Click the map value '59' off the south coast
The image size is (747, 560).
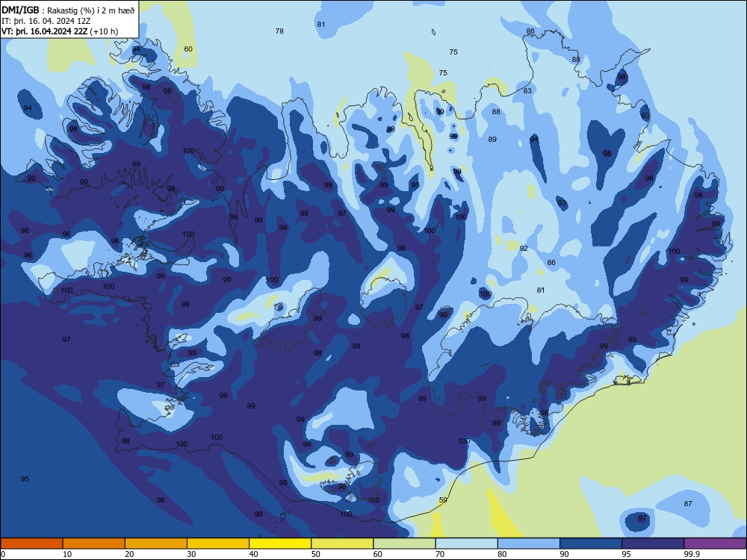coord(443,500)
